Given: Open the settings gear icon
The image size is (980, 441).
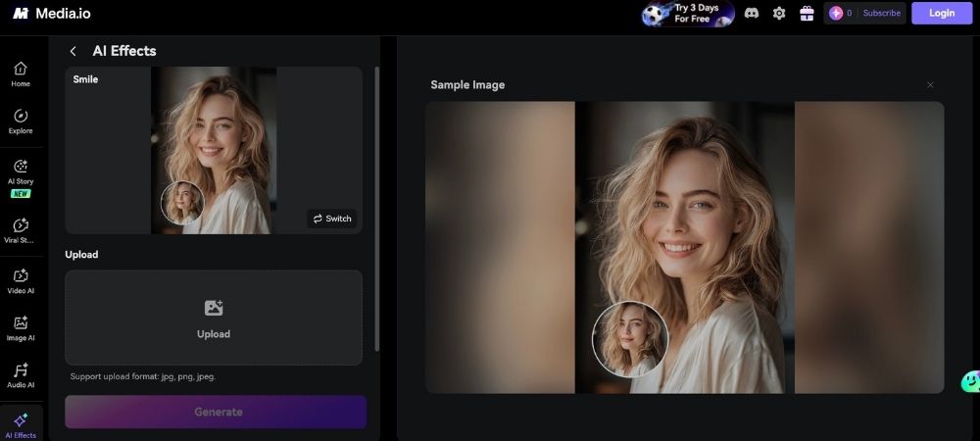Looking at the screenshot, I should [x=779, y=13].
